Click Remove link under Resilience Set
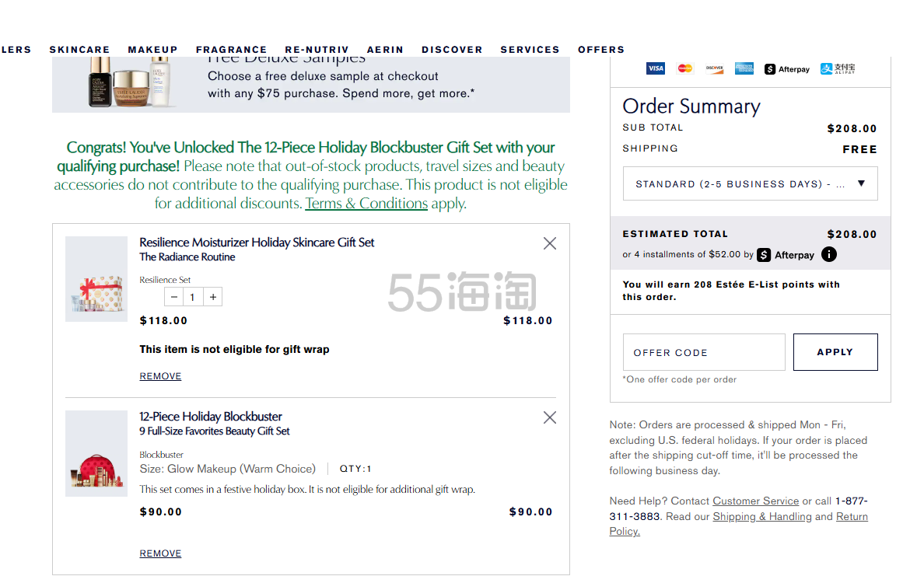The height and width of the screenshot is (583, 924). 160,376
